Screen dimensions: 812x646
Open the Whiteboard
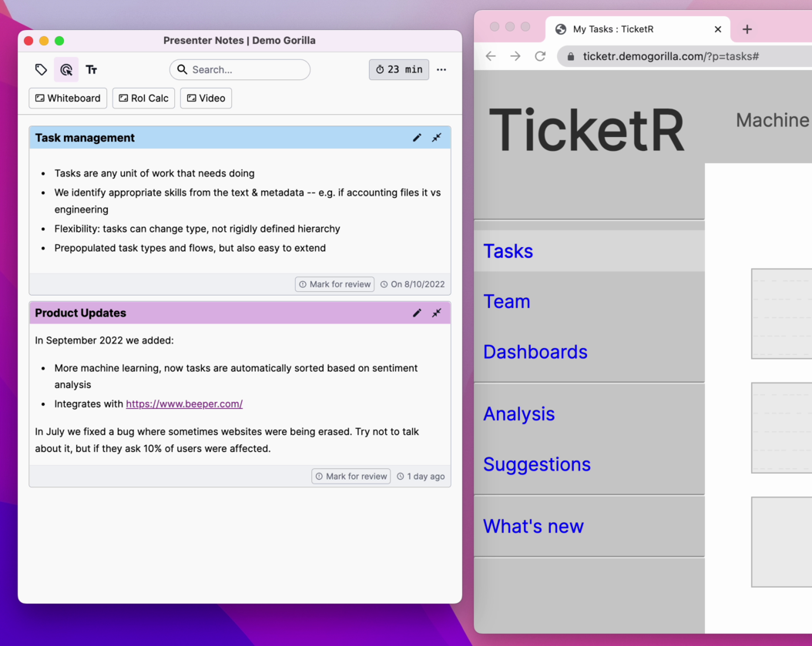[x=67, y=98]
